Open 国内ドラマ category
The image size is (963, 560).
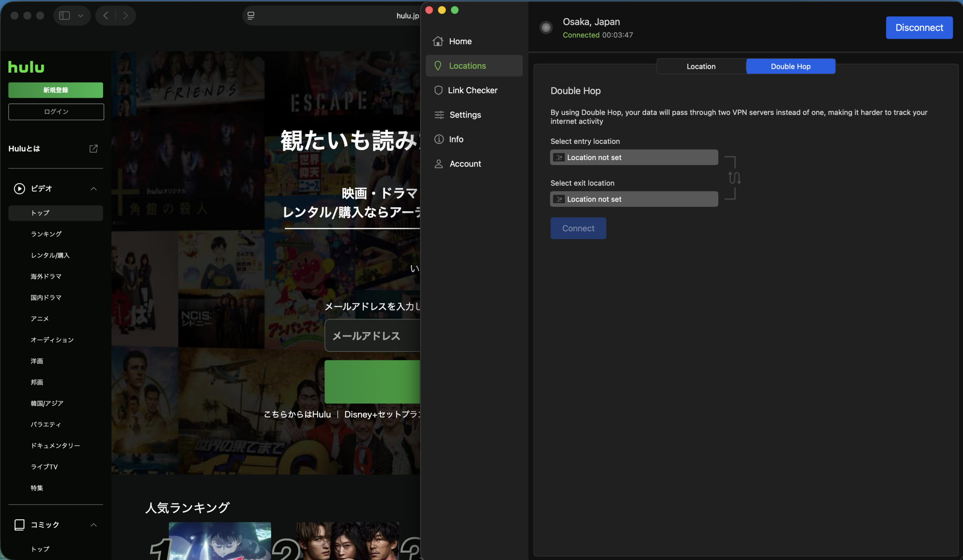[x=46, y=297]
